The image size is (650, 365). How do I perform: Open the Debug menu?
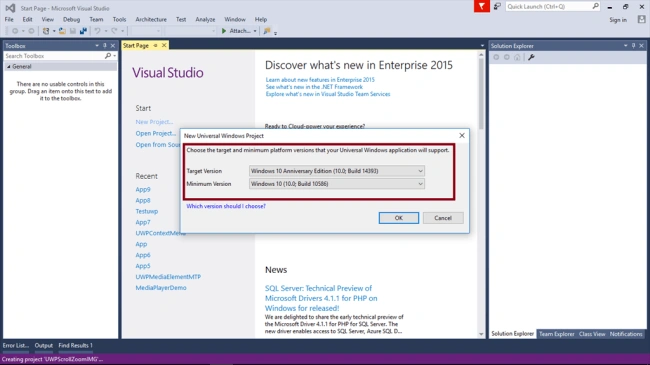(x=71, y=19)
